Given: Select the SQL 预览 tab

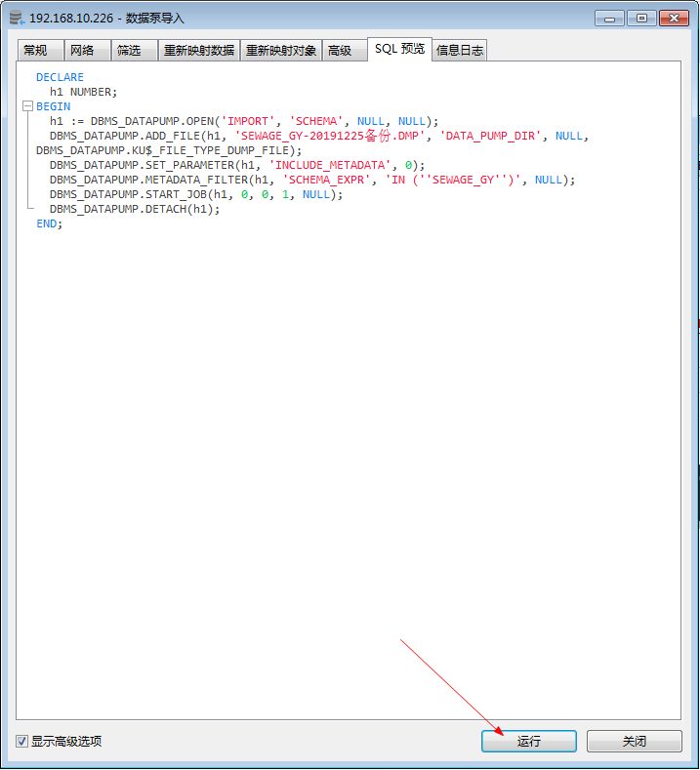Looking at the screenshot, I should pos(399,49).
